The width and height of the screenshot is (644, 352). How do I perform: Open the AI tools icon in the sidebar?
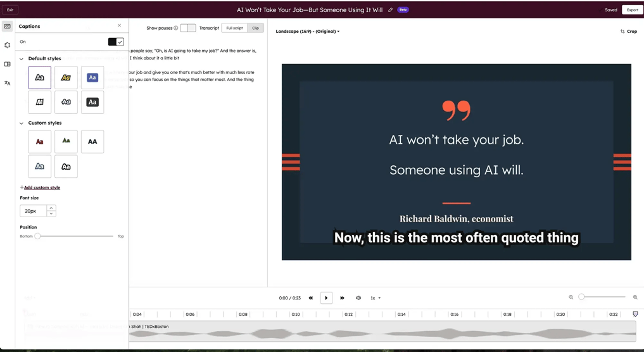(x=7, y=45)
